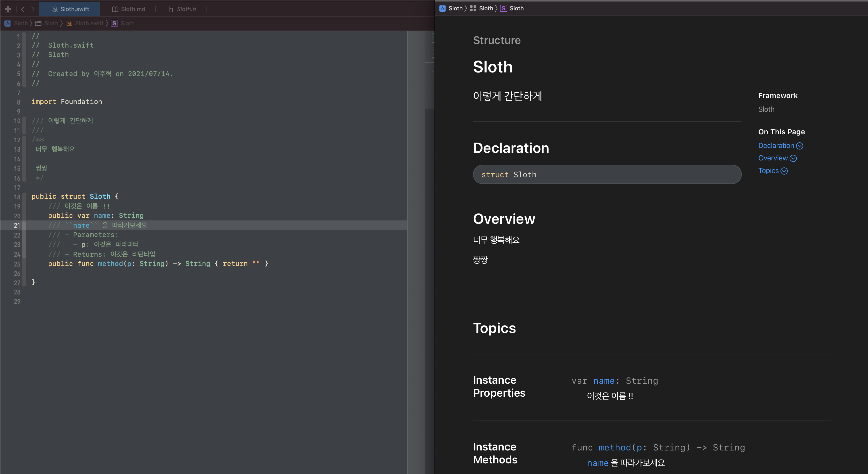The height and width of the screenshot is (474, 868).
Task: Open the method(p:) function link
Action: click(615, 447)
